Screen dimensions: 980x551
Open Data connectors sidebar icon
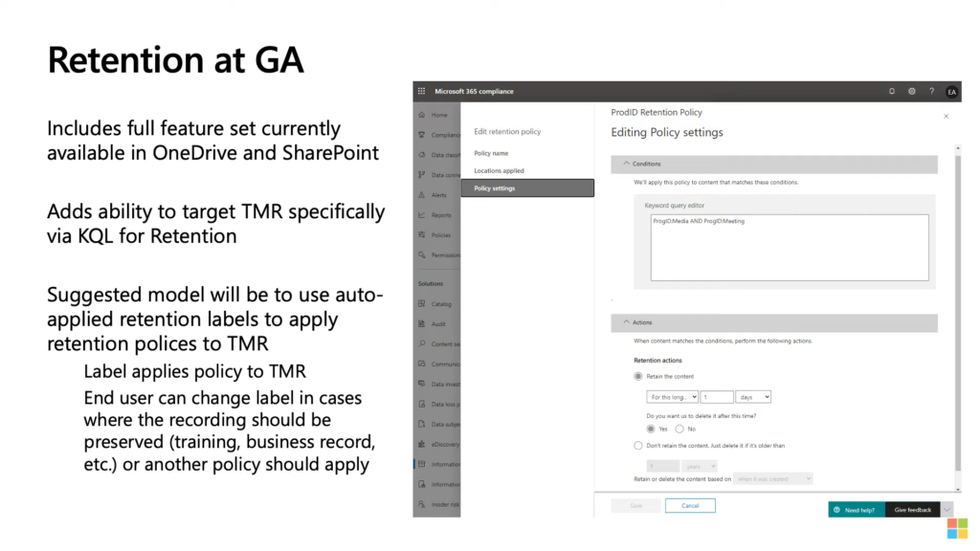coord(422,175)
